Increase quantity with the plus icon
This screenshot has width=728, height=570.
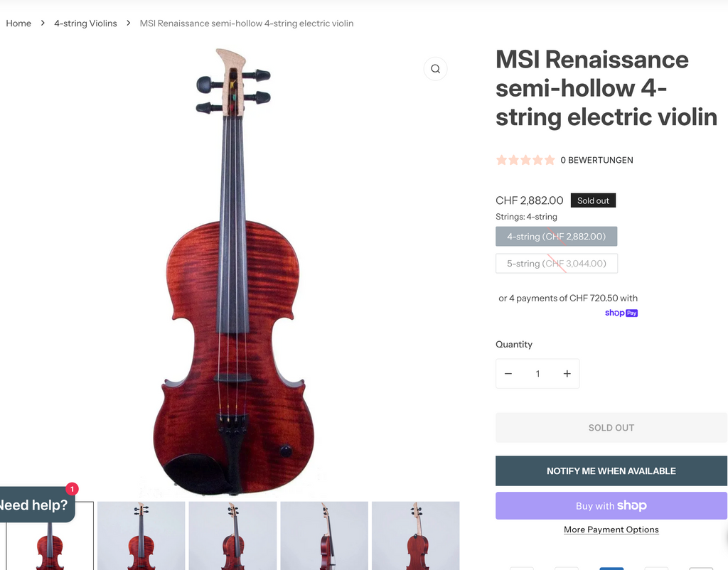point(567,374)
